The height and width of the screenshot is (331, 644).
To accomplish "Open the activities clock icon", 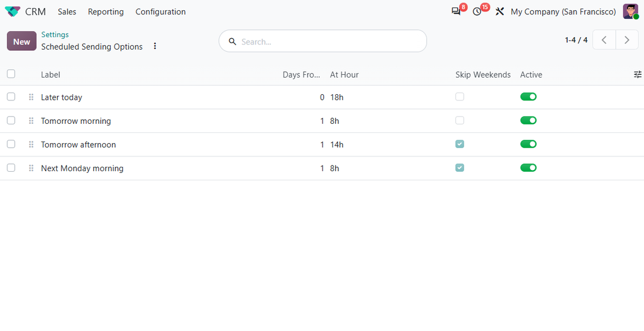I will (x=477, y=11).
